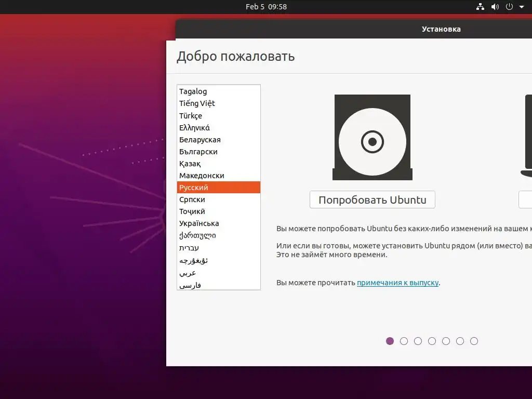
Task: Select Arabic عربى language
Action: (219, 273)
